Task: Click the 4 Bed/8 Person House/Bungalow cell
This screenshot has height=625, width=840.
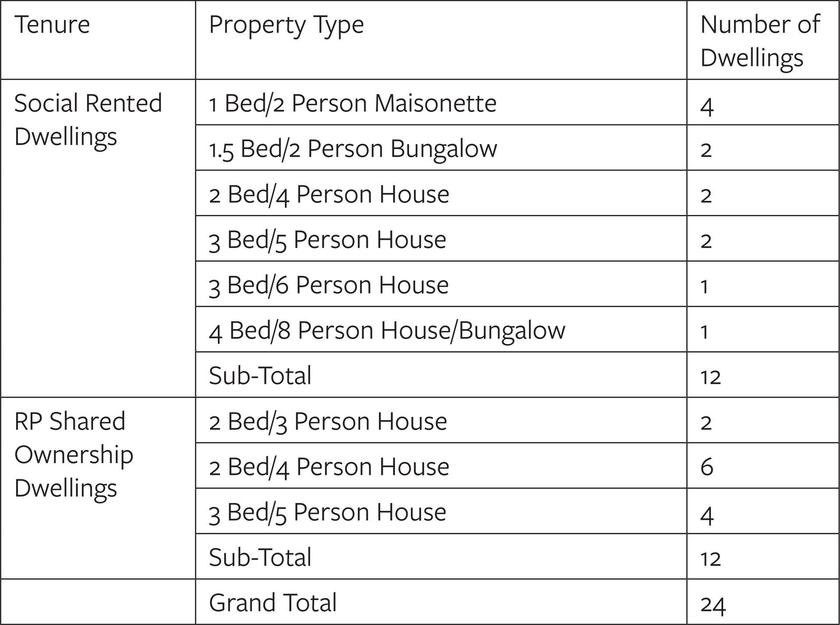Action: [x=441, y=329]
